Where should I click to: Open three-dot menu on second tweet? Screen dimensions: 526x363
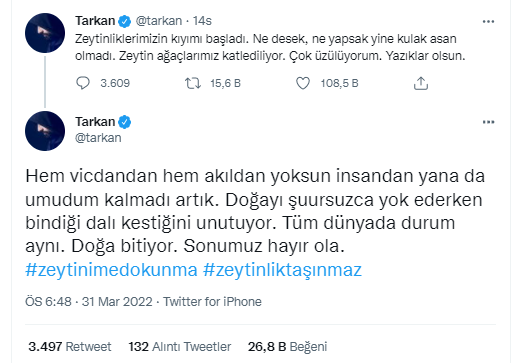click(x=488, y=122)
